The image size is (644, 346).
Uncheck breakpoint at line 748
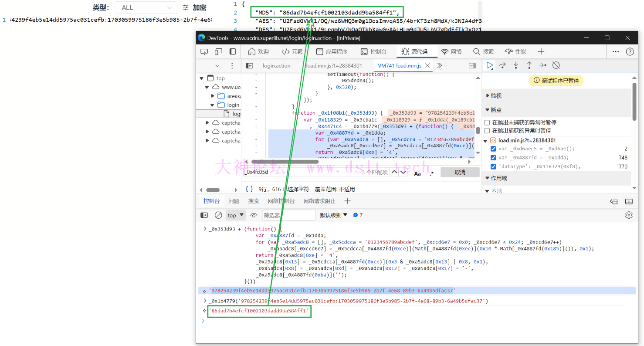[493, 158]
